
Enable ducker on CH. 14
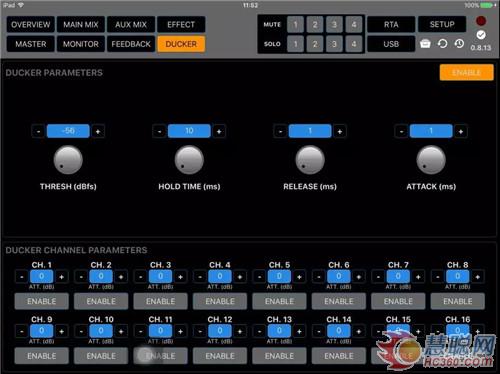pyautogui.click(x=339, y=356)
